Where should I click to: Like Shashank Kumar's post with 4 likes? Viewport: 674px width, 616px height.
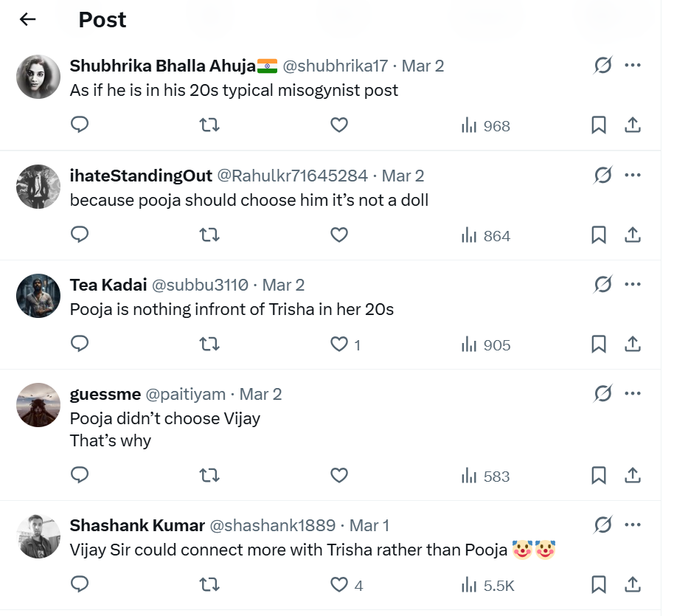pos(339,585)
